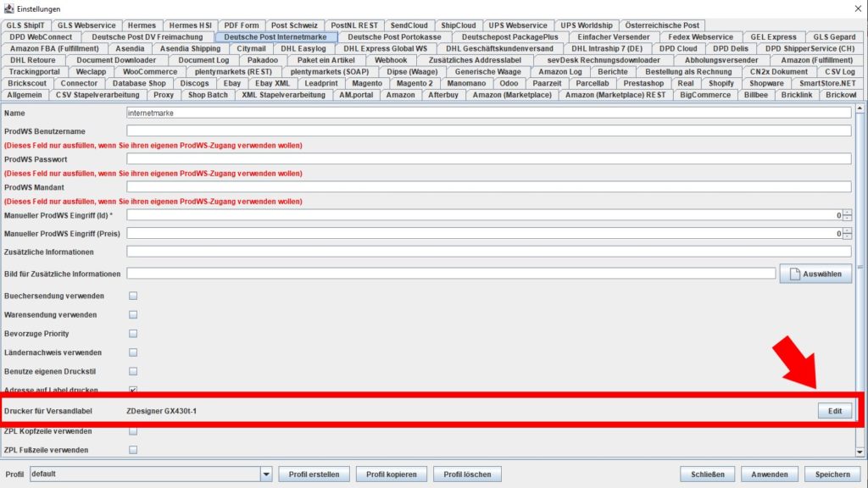Open SendCloud tab
Viewport: 868px width, 488px height.
tap(409, 25)
